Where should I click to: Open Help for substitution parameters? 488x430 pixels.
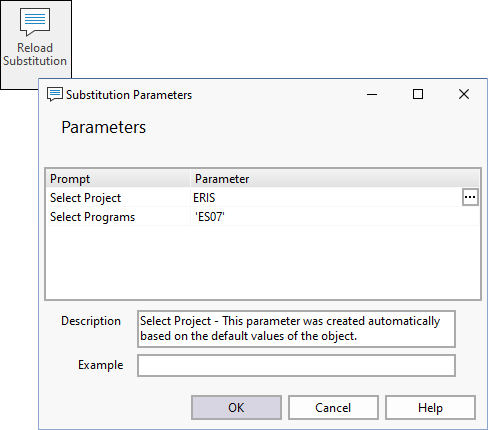coord(430,407)
